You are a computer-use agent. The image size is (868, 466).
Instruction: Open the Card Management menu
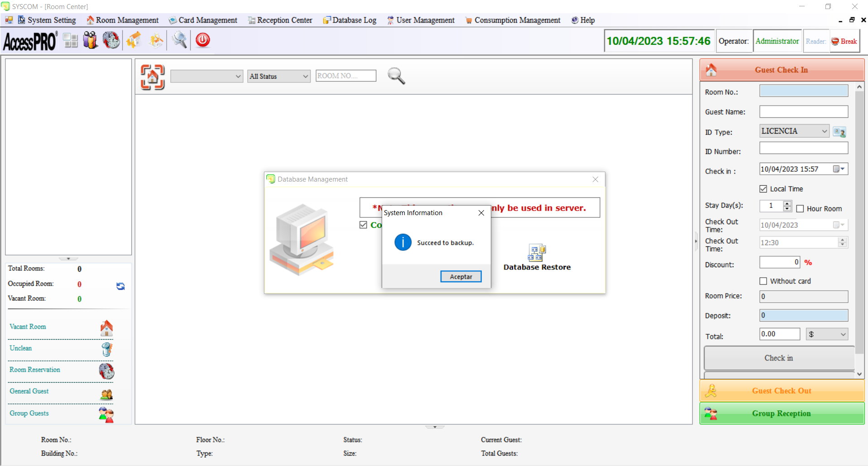[203, 20]
